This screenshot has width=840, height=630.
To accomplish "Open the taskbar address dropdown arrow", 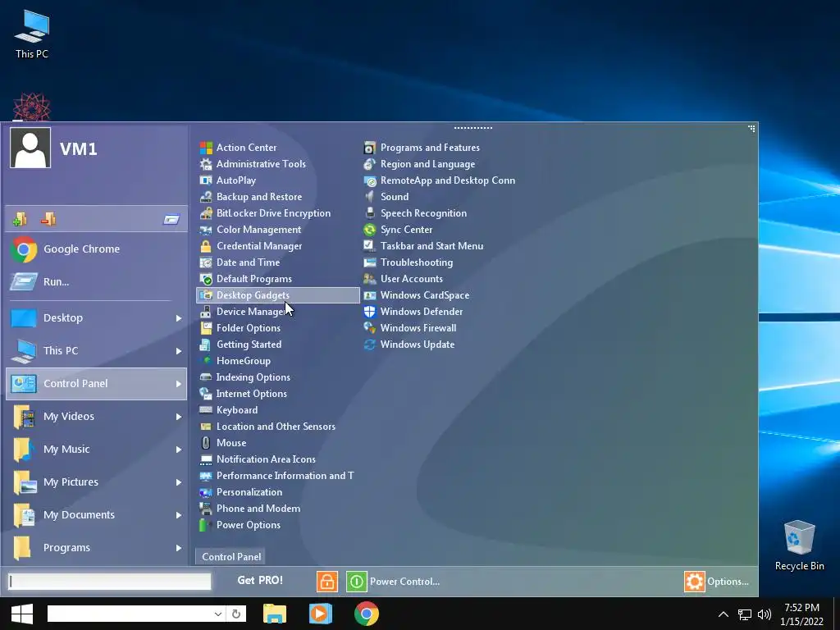I will pos(217,614).
